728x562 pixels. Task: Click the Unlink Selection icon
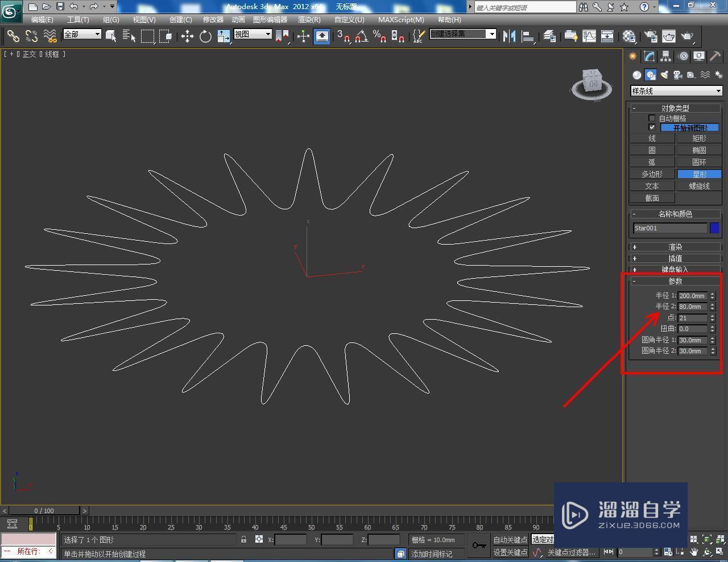[x=31, y=36]
